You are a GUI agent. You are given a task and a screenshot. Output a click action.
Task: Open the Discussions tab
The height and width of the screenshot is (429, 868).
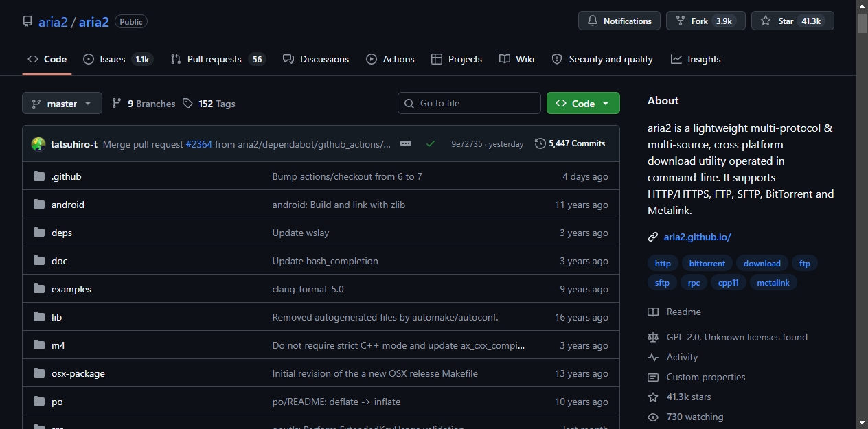point(316,59)
